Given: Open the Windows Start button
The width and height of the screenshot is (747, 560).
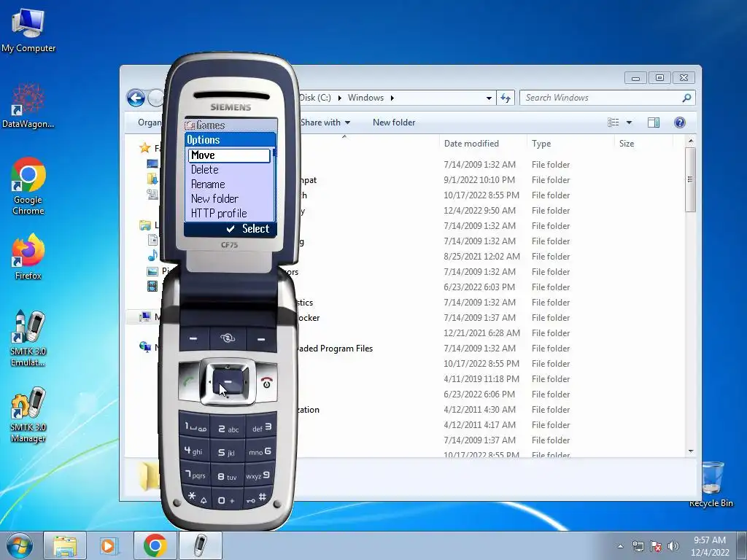Looking at the screenshot, I should (x=20, y=545).
